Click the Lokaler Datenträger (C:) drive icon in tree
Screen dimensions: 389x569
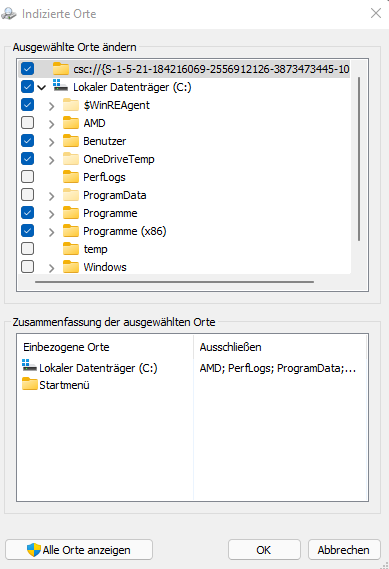coord(60,86)
